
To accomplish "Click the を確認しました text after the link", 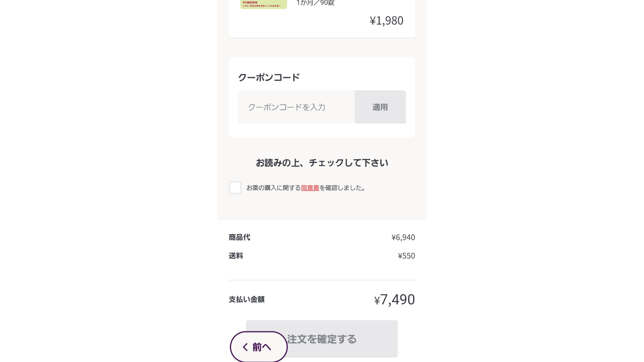I will point(342,188).
